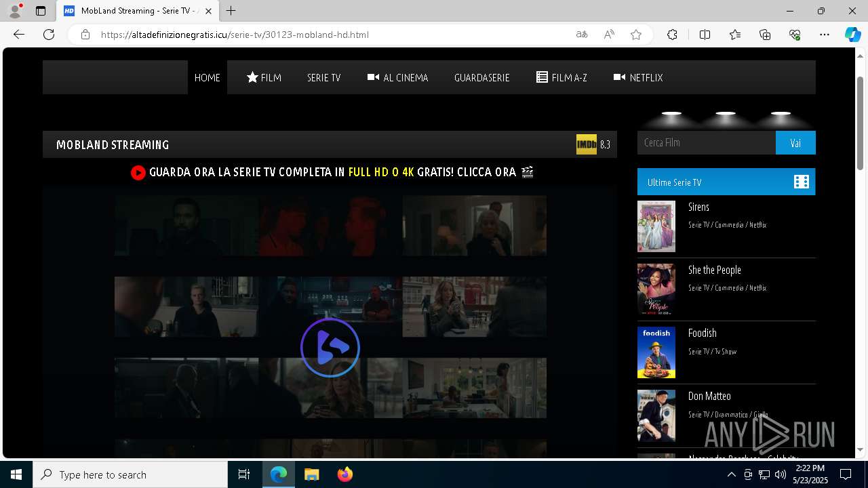Image resolution: width=868 pixels, height=488 pixels.
Task: Click the address bar URL
Action: pos(235,35)
